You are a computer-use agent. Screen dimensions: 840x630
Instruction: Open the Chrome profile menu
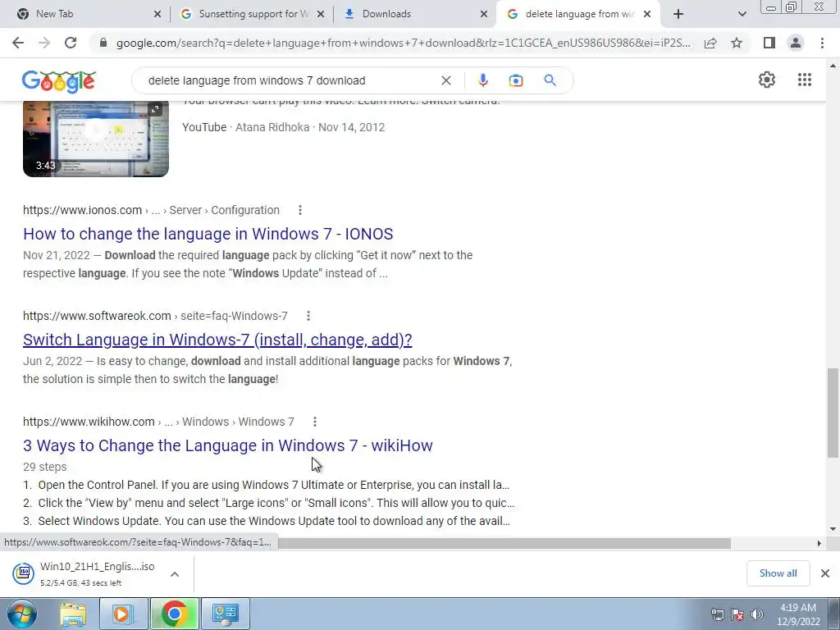(796, 43)
